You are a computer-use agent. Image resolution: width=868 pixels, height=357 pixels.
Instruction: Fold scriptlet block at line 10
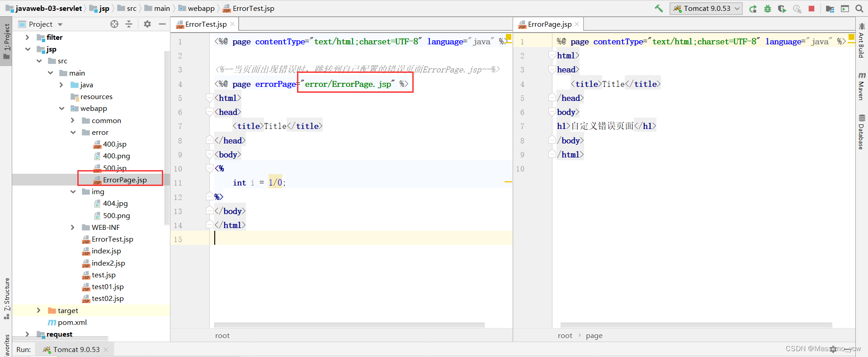[x=210, y=168]
